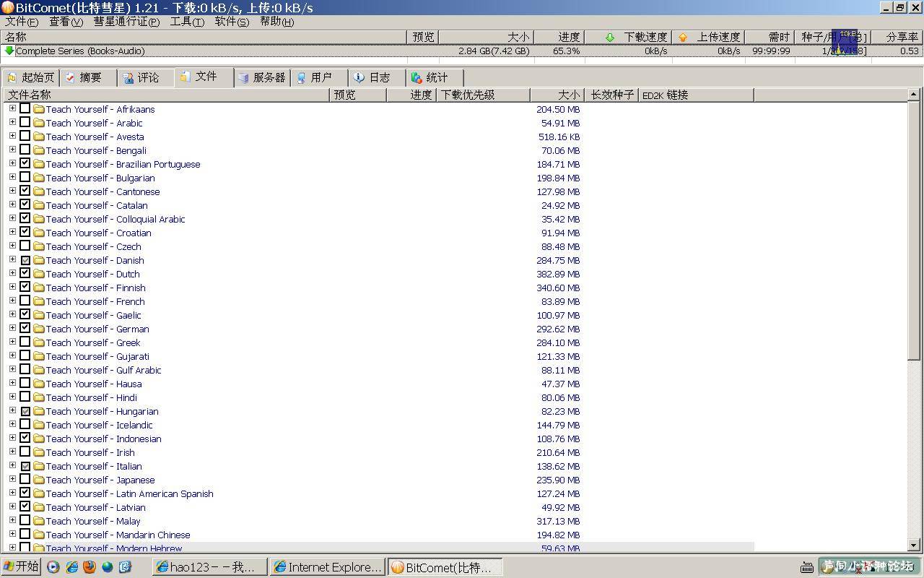Click the BitComet icon in title bar
The image size is (924, 578).
pos(7,7)
